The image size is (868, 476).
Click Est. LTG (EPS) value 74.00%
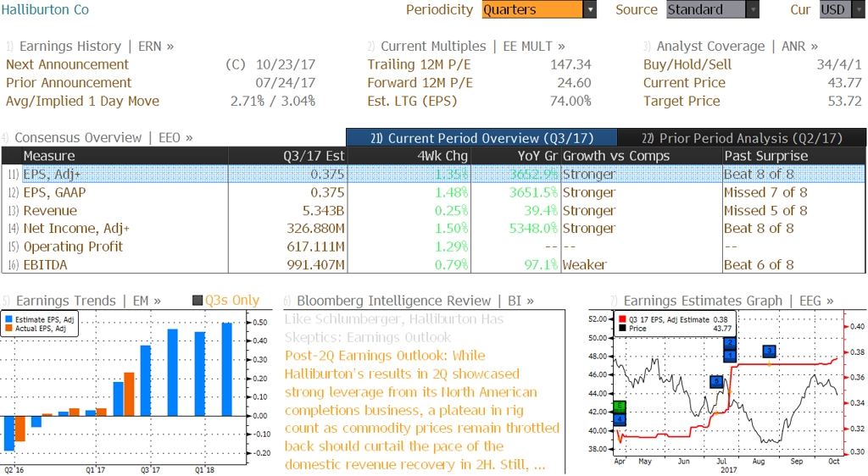coord(570,101)
